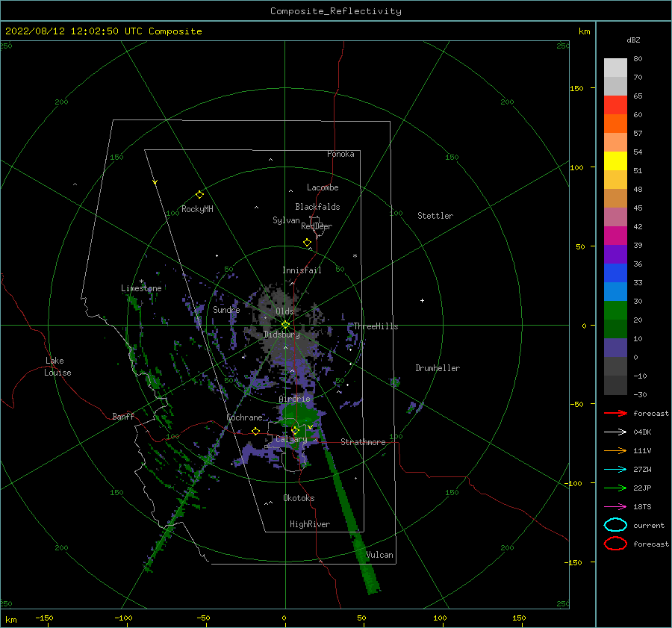Viewport: 672px width, 628px height.
Task: Select the red 65 dBZ legend swatch
Action: [615, 105]
